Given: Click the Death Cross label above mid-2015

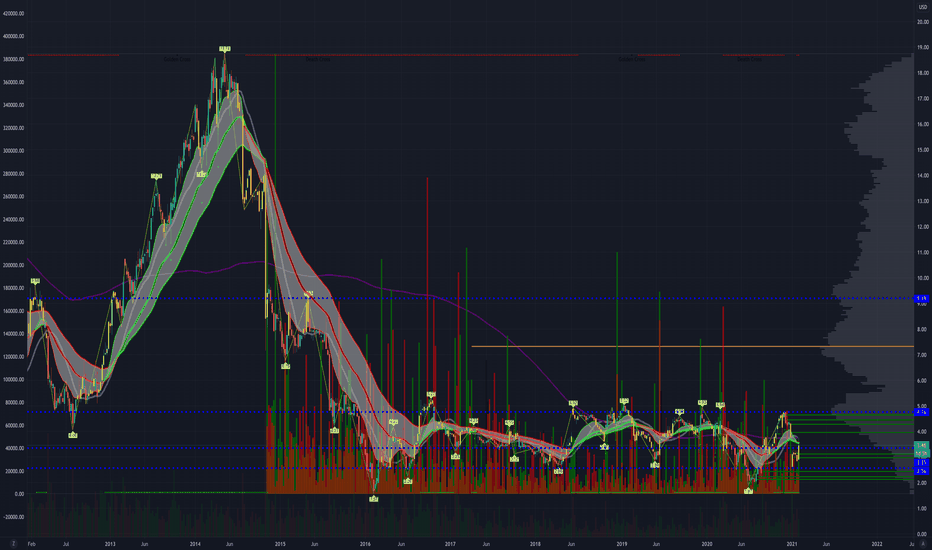Looking at the screenshot, I should click(x=317, y=59).
